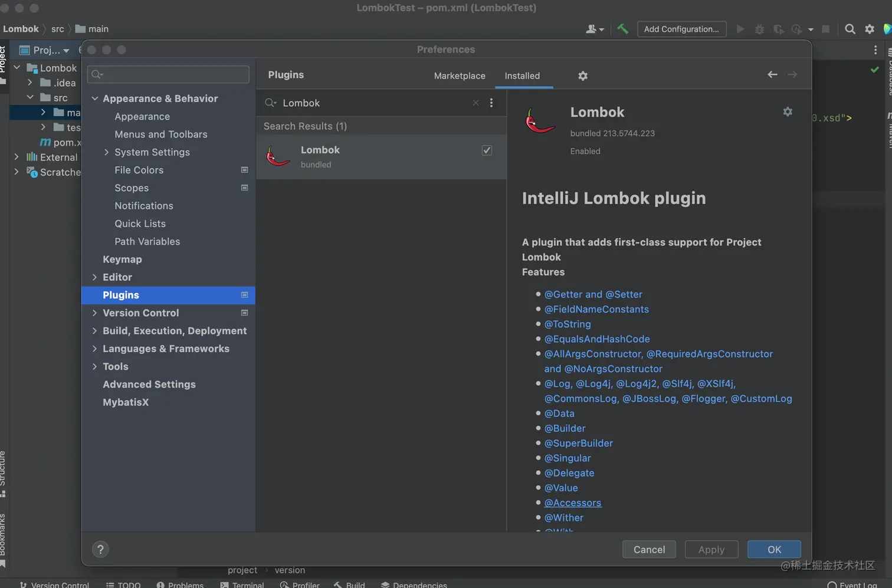
Task: Click the Run button in main toolbar
Action: tap(740, 29)
